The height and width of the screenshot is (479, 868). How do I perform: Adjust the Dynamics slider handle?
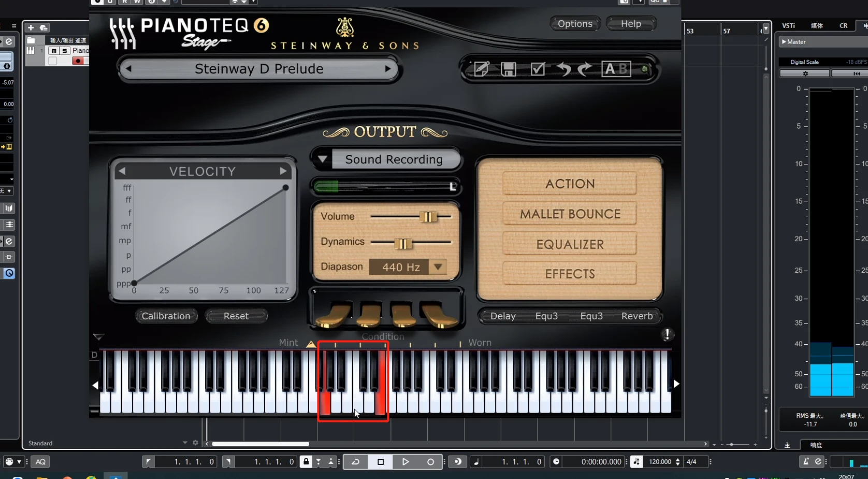tap(403, 243)
